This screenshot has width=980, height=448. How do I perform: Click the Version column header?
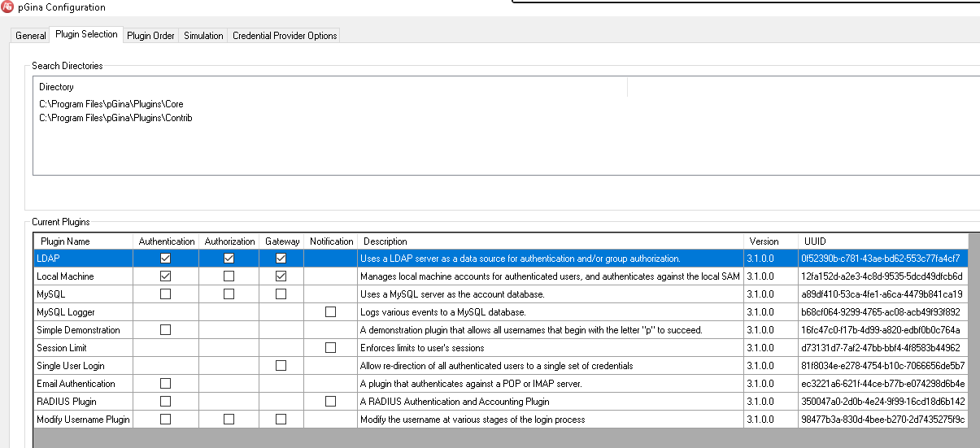point(764,241)
